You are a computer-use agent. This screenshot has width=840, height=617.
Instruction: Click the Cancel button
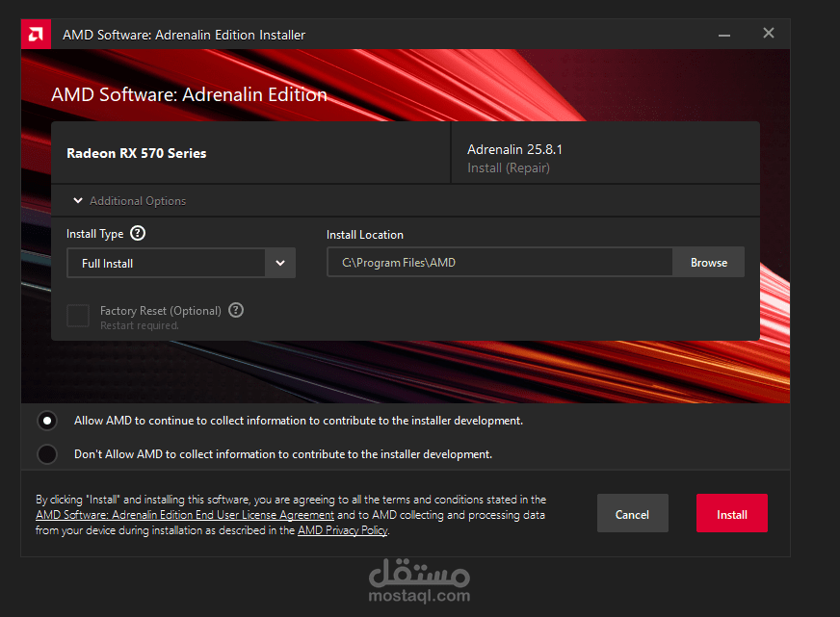tap(632, 514)
